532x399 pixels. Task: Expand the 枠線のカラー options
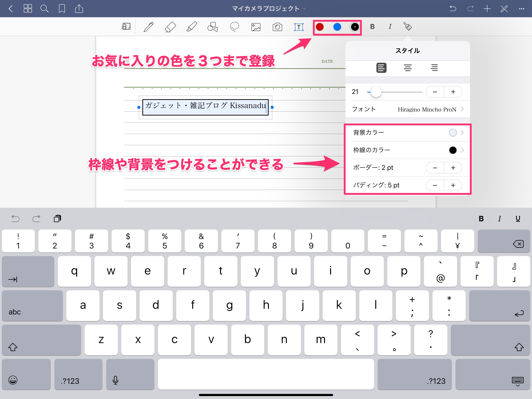click(x=407, y=150)
